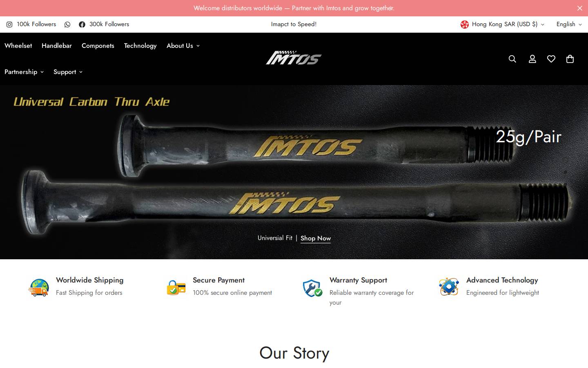Open the WhatsApp icon link
This screenshot has width=588, height=368.
pos(67,25)
